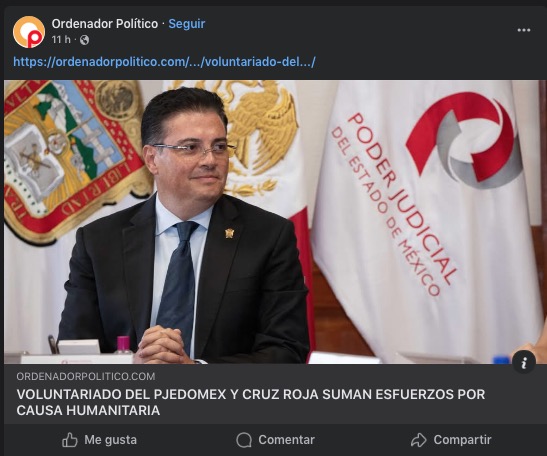Click the ORDENADORPOLITICO.COM domain label
The width and height of the screenshot is (547, 456).
click(x=86, y=376)
